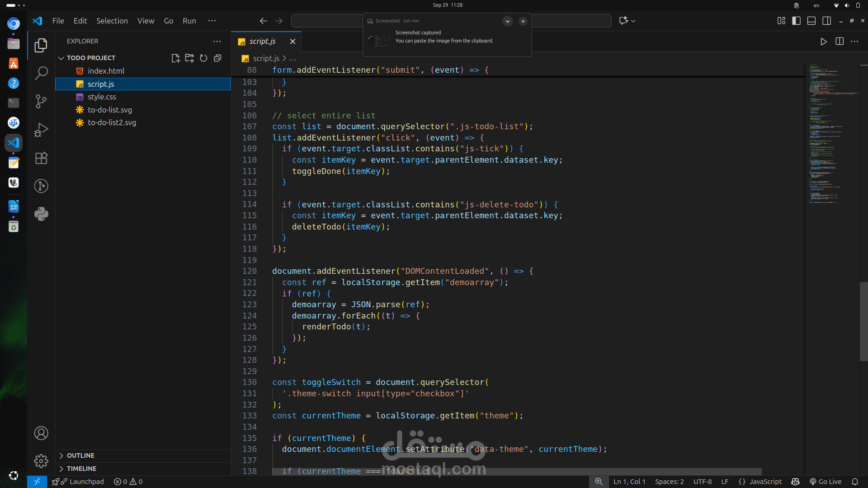Collapse all folders in explorer
This screenshot has width=868, height=488.
[217, 58]
